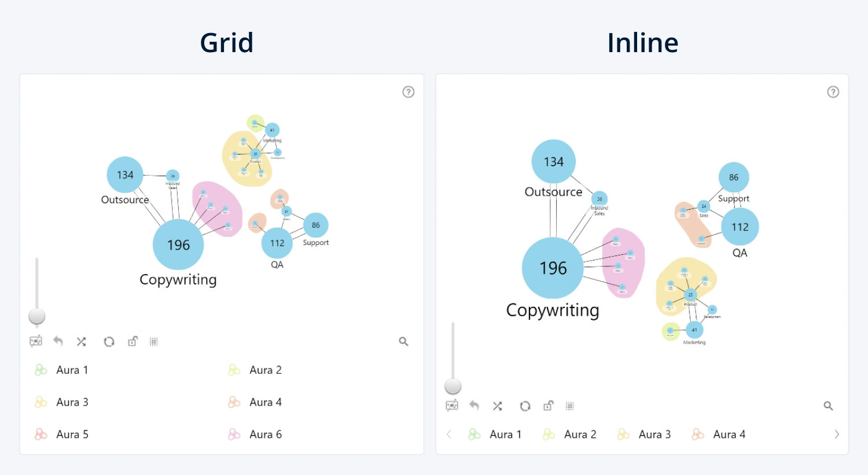Screen dimensions: 868x475
Task: Click the overview map icon in the Grid toolbar
Action: click(x=36, y=341)
